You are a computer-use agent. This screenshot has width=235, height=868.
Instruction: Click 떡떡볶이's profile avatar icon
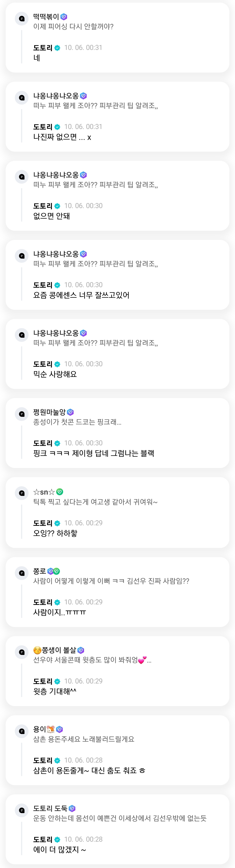click(x=22, y=19)
